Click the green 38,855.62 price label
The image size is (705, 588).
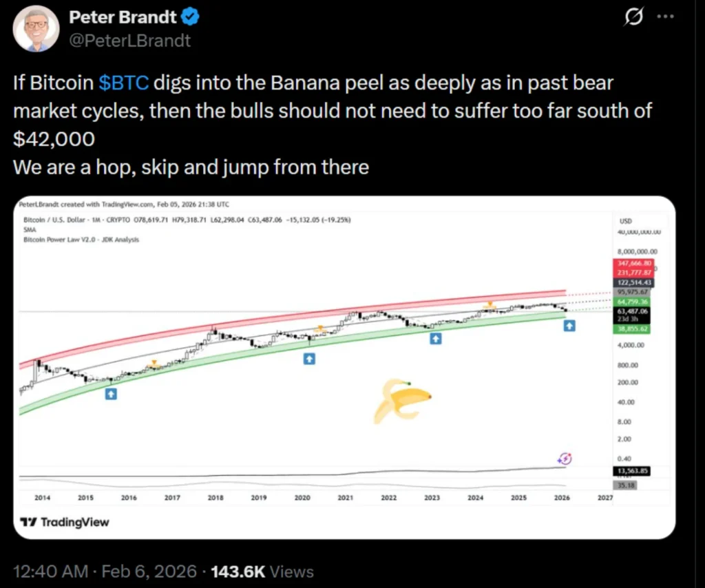pyautogui.click(x=631, y=329)
